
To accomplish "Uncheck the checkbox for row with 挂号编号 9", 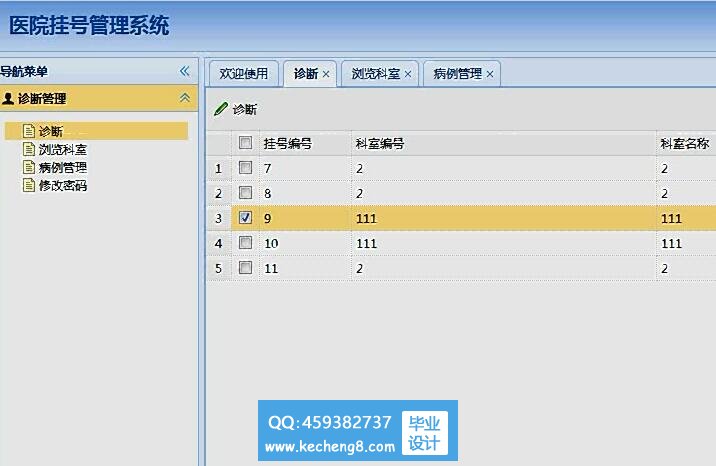I will pyautogui.click(x=245, y=217).
